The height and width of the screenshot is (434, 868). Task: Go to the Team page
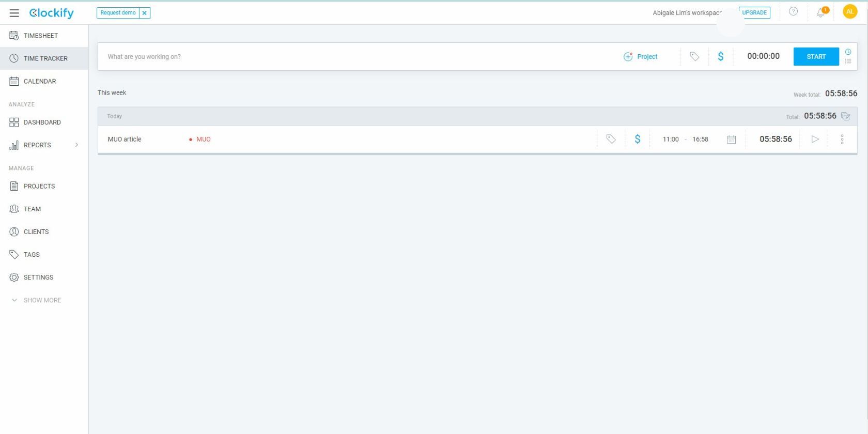coord(44,209)
